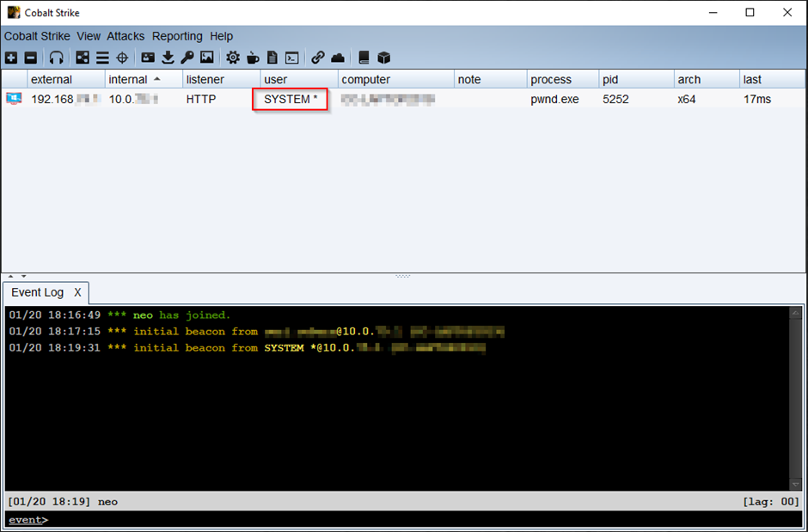Sort sessions by the note column header
The height and width of the screenshot is (532, 808).
click(x=491, y=79)
